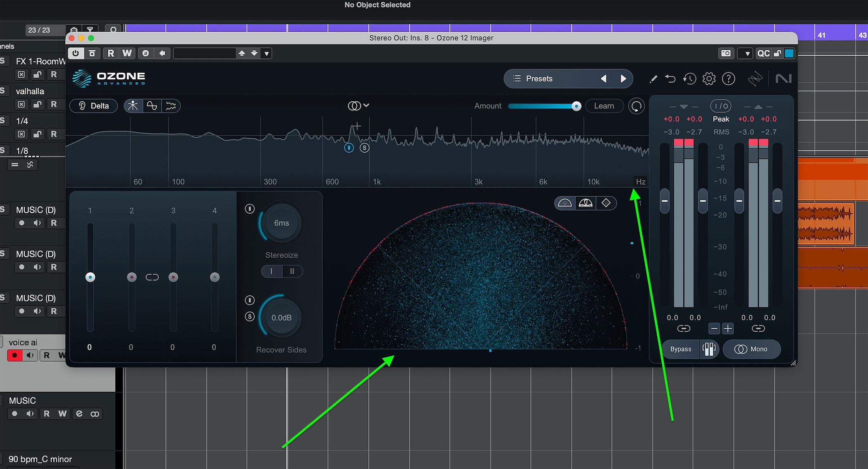Click the A/B compare icon in plugin header
Viewport: 868px width, 469px height.
tap(145, 53)
